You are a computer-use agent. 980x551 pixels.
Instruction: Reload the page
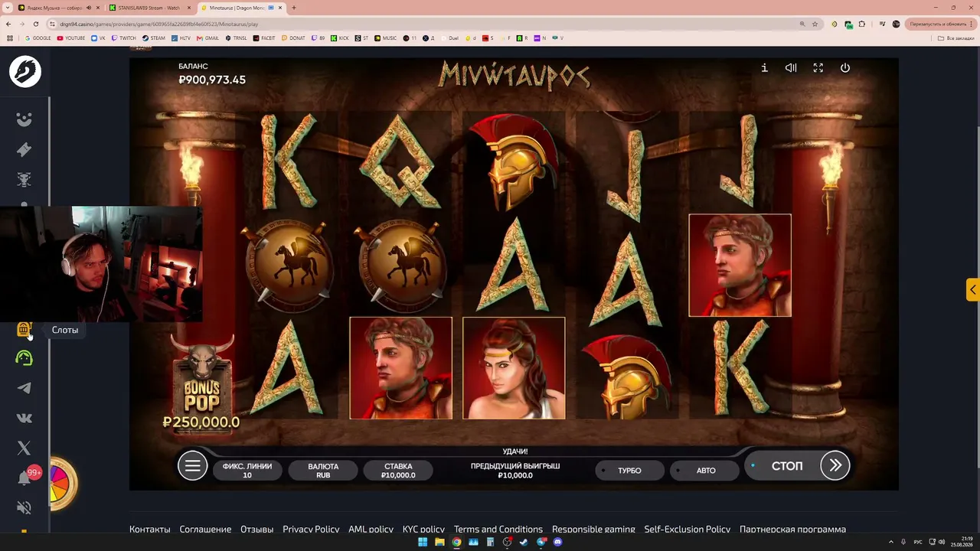coord(35,24)
